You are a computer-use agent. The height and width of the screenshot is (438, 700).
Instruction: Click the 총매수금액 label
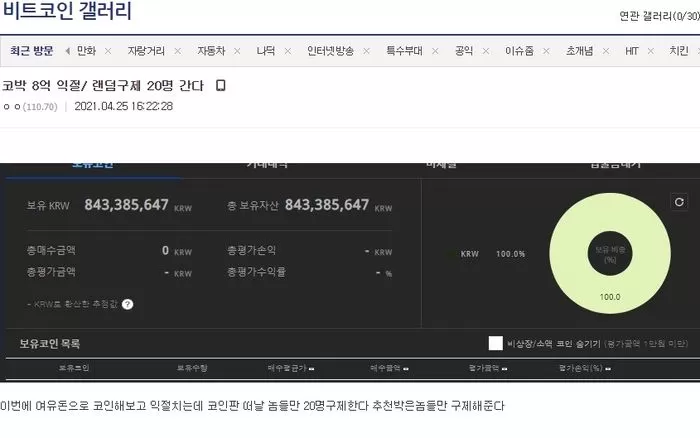click(51, 250)
